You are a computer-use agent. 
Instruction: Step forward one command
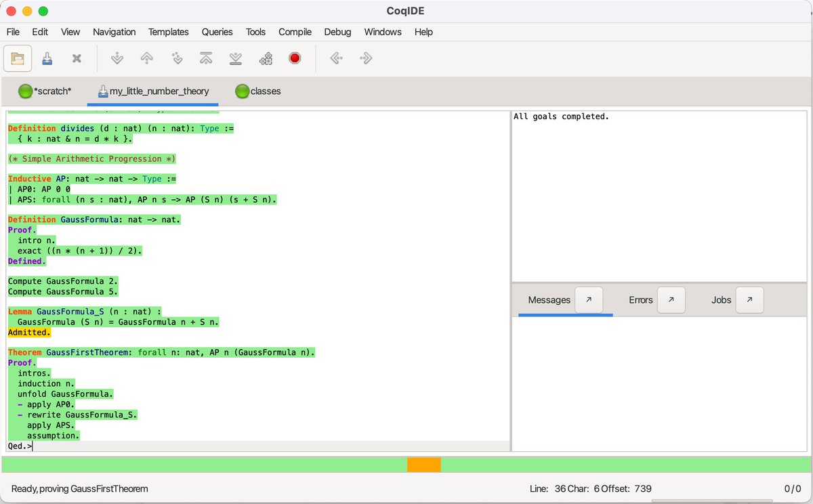[117, 58]
